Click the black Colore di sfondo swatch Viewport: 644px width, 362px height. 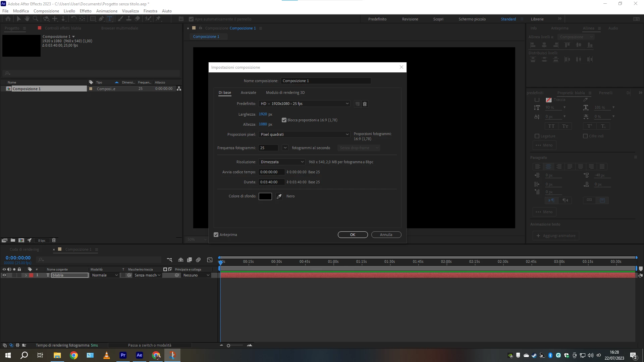(265, 196)
